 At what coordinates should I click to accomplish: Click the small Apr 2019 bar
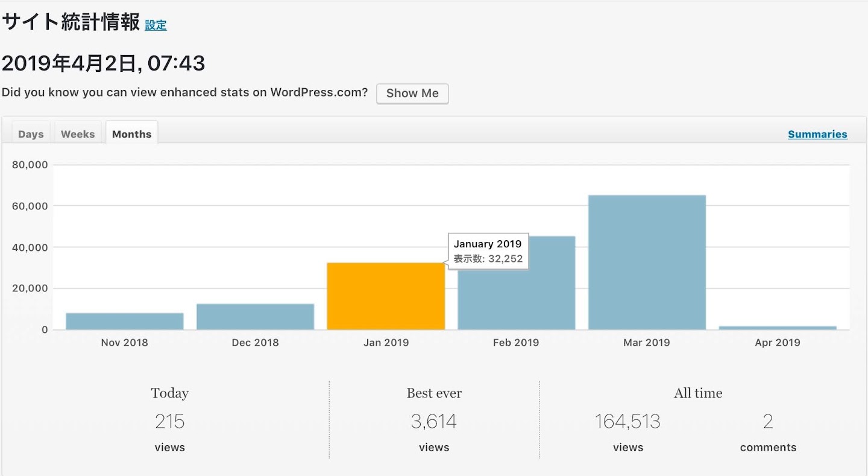coord(778,328)
